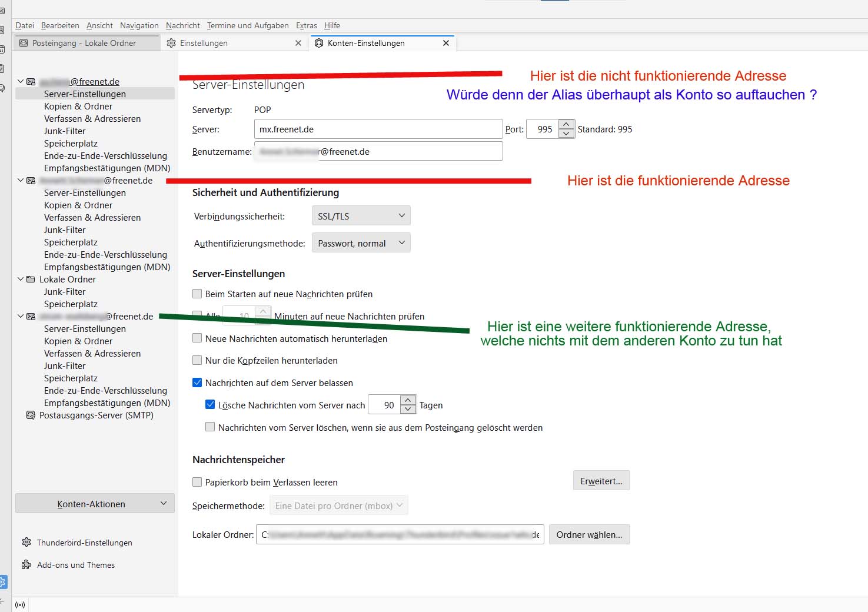Click the Ordner wählen... button
This screenshot has width=868, height=612.
589,534
